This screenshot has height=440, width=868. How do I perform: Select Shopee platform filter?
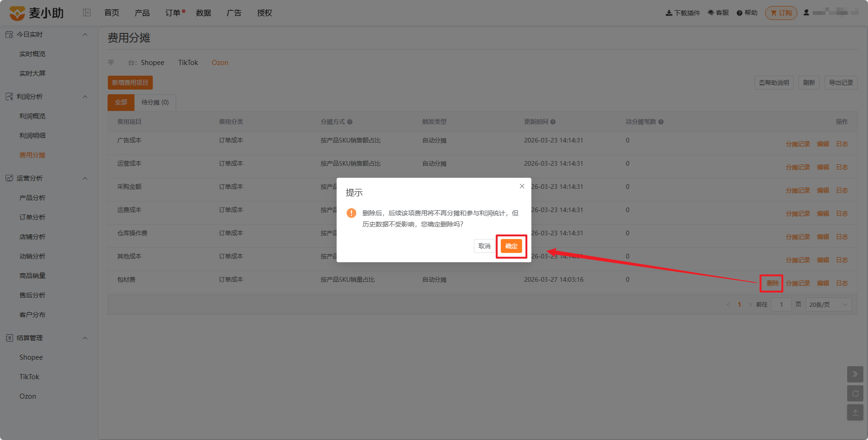pyautogui.click(x=153, y=63)
